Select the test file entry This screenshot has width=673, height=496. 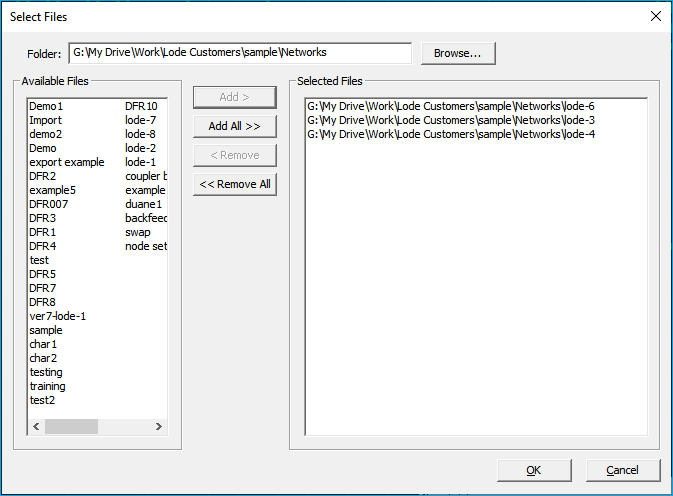point(39,260)
